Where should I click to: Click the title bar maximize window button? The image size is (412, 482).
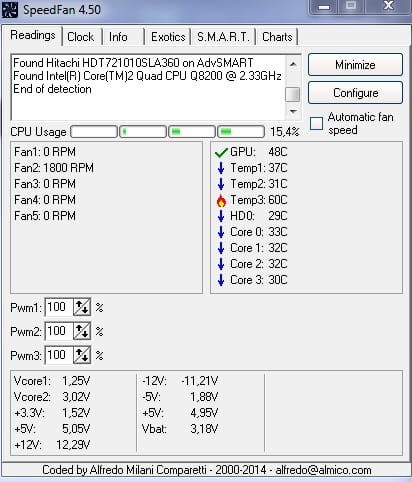point(351,7)
